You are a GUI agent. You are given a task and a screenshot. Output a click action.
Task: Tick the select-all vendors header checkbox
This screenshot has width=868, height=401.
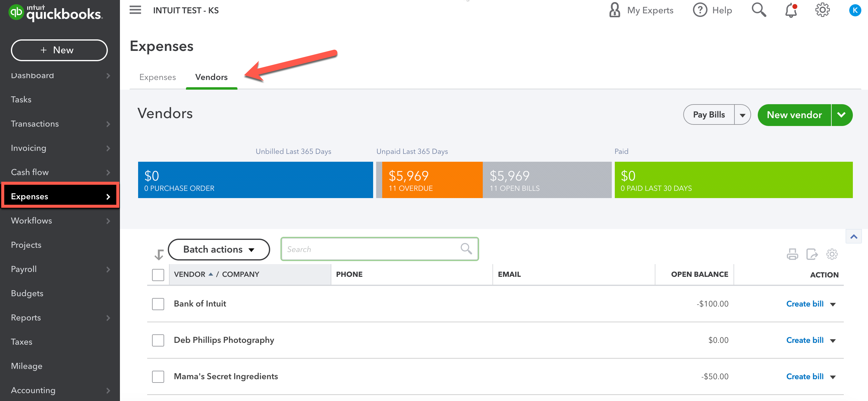[158, 275]
